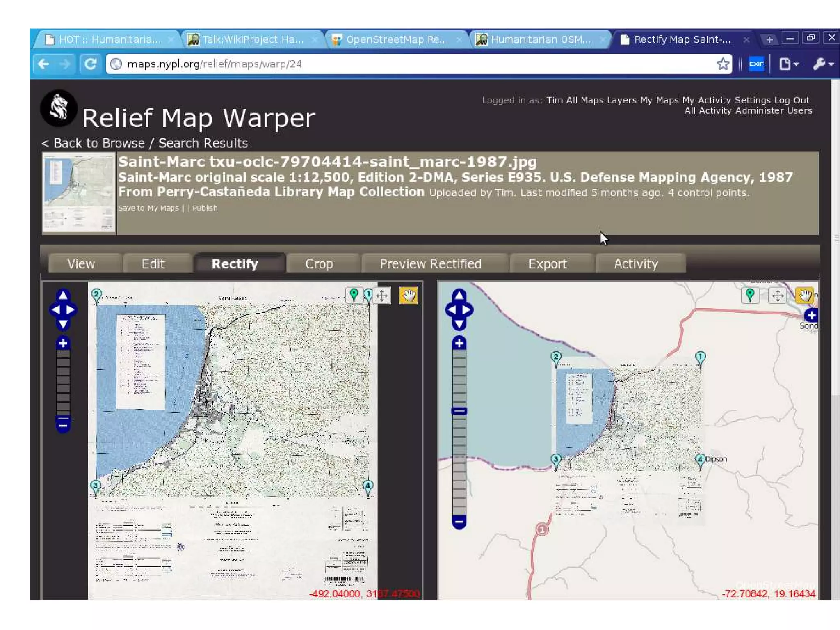
Task: Select the move control point tool on left map
Action: click(x=382, y=296)
